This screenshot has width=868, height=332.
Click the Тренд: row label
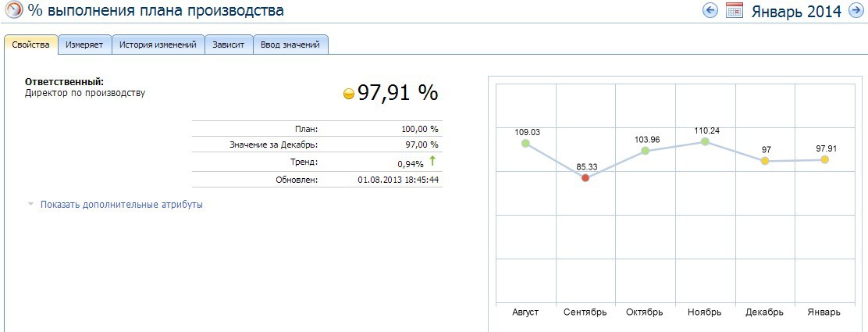pyautogui.click(x=305, y=162)
